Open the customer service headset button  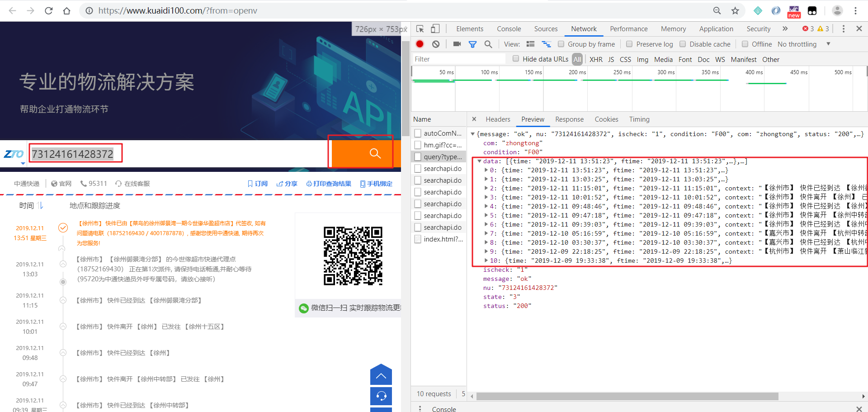[381, 396]
